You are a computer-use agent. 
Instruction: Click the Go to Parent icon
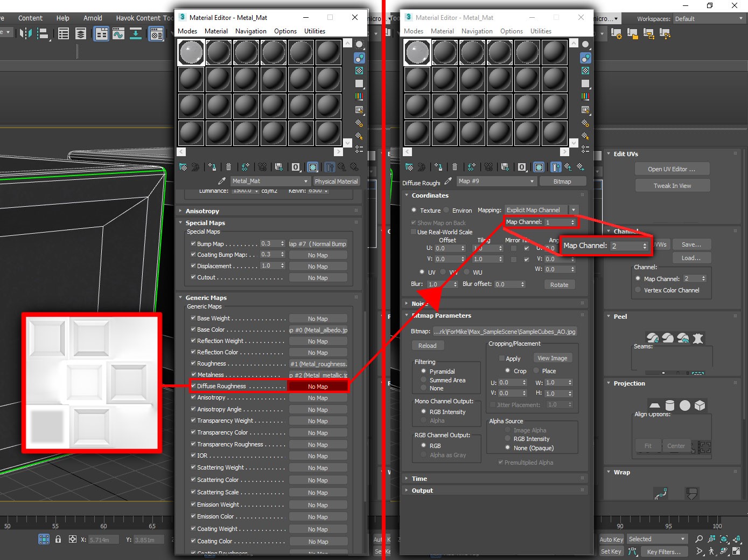[341, 167]
